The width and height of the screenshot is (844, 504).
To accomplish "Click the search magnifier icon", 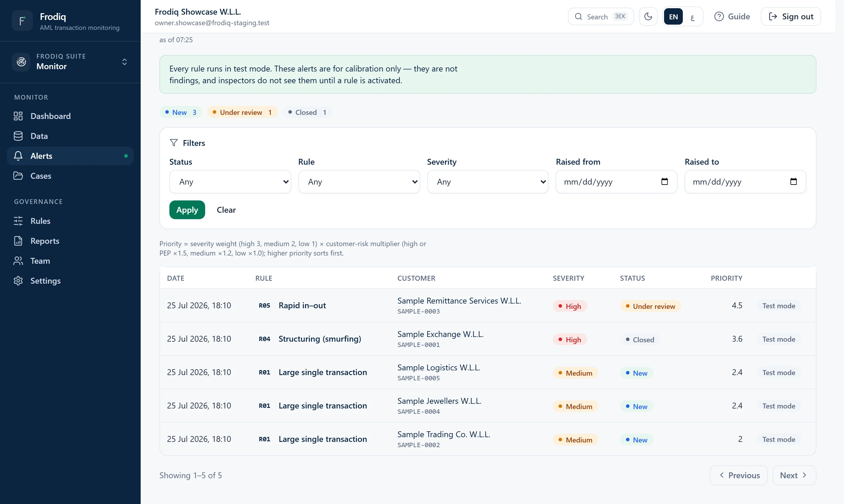I will [x=578, y=17].
